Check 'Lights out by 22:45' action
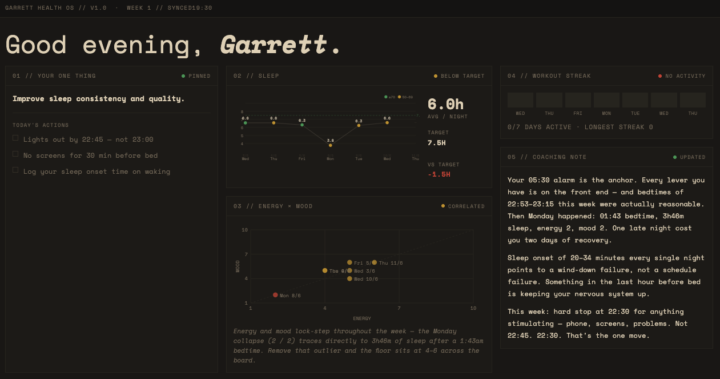The width and height of the screenshot is (720, 379). [15, 138]
